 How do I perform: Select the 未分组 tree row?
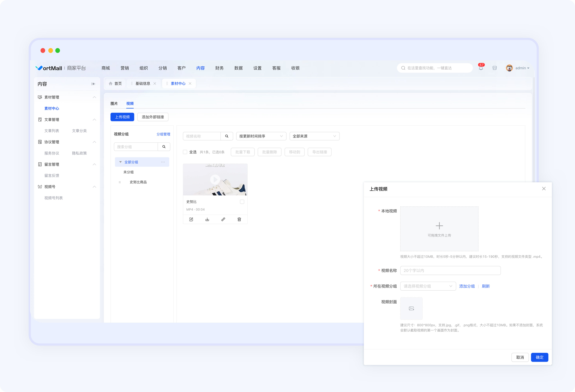click(142, 172)
